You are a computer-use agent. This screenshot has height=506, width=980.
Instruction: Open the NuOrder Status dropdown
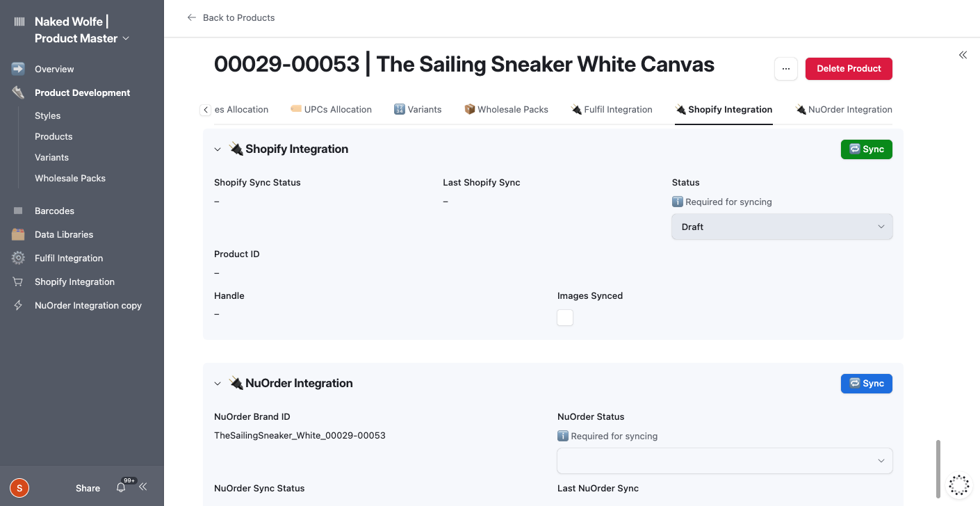[725, 461]
